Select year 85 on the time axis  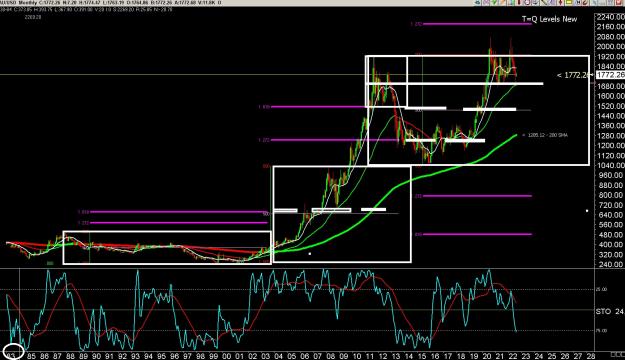[x=31, y=356]
